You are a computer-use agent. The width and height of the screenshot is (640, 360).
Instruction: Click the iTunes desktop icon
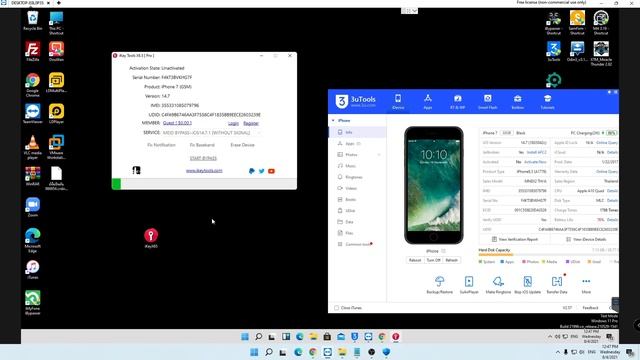pos(33,269)
